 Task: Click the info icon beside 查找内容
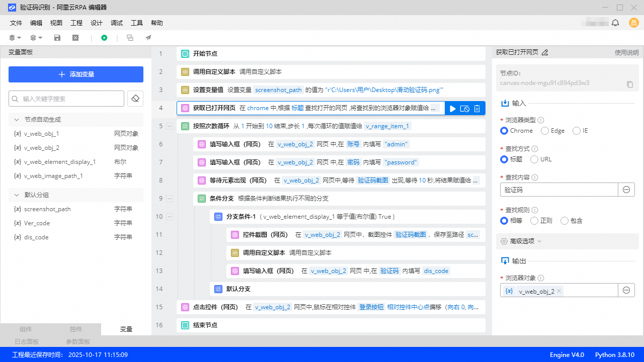click(535, 177)
